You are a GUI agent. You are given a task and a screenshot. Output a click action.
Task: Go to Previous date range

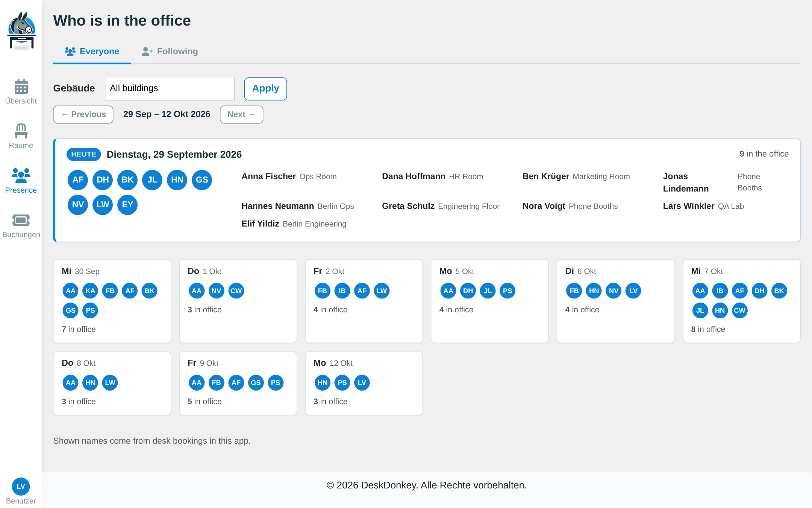pyautogui.click(x=83, y=114)
